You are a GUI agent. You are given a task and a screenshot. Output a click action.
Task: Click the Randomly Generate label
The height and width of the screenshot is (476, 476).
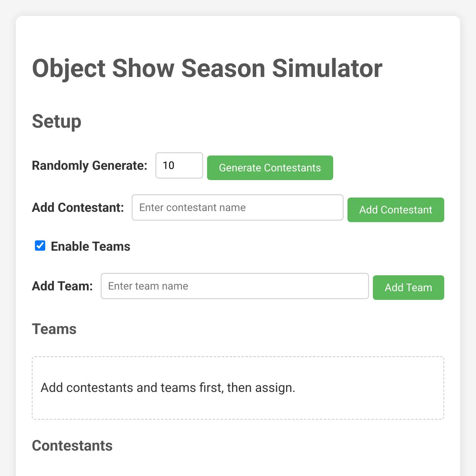point(89,165)
